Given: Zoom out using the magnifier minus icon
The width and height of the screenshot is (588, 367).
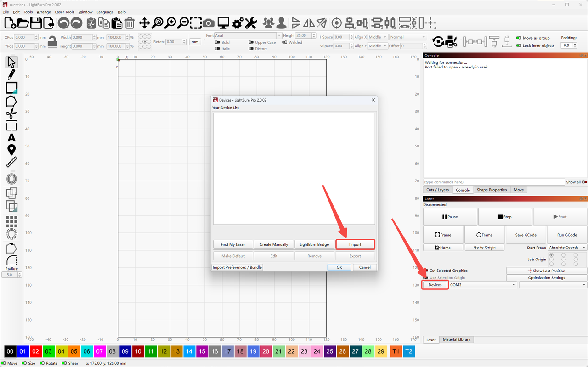Looking at the screenshot, I should [x=183, y=23].
